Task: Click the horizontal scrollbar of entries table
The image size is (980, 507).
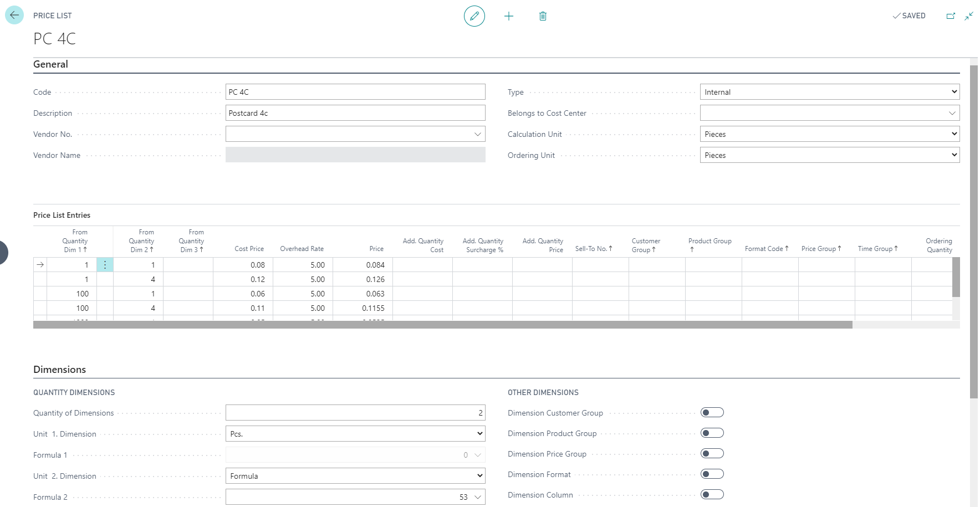Action: pyautogui.click(x=442, y=325)
